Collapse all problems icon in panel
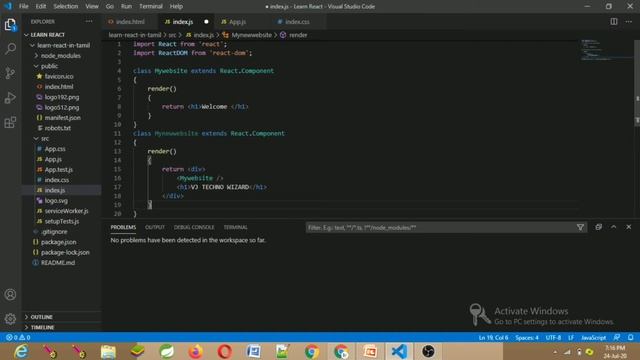640x360 pixels. (x=598, y=227)
